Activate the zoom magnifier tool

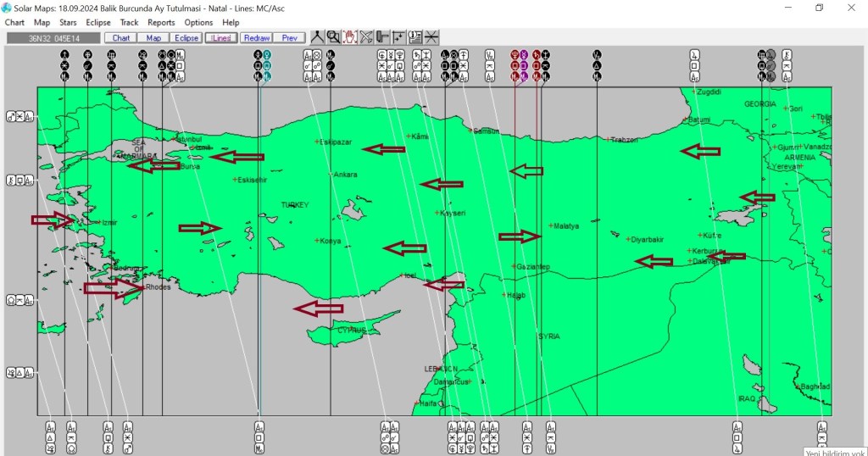[x=333, y=37]
